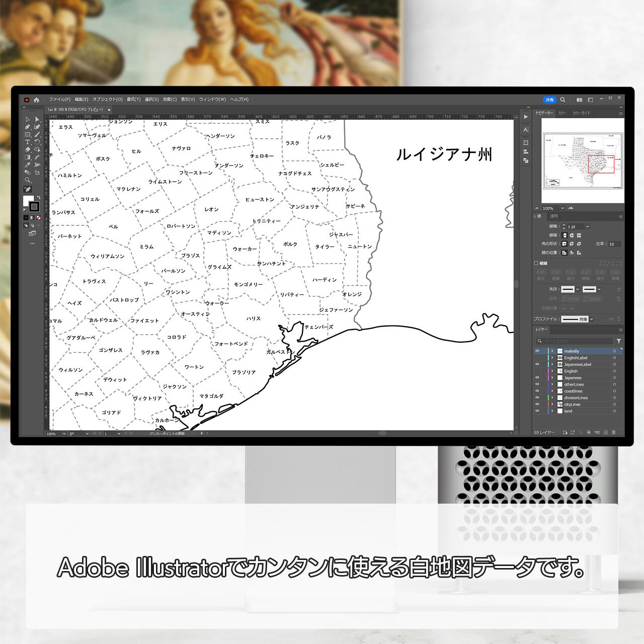This screenshot has width=644, height=644.
Task: Select the Curvature tool
Action: click(x=37, y=127)
